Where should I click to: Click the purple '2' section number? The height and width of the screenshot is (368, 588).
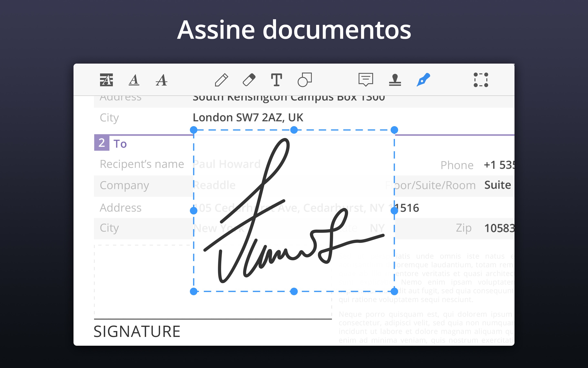(102, 143)
